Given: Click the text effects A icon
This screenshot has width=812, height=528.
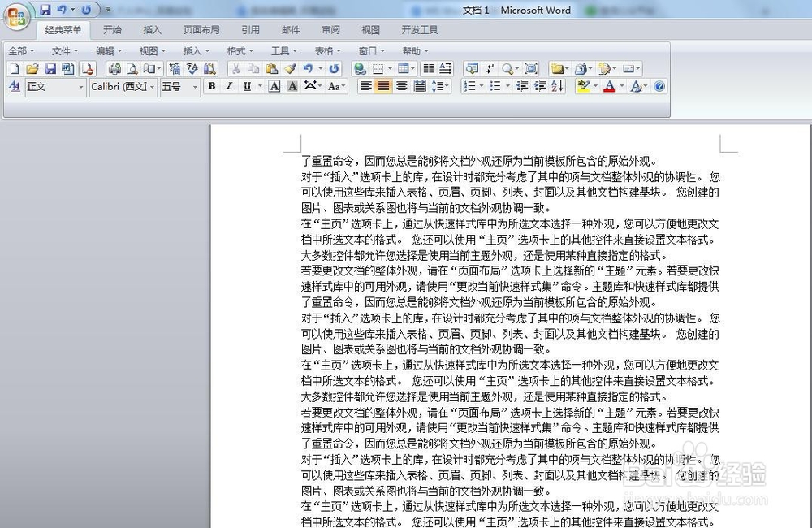Looking at the screenshot, I should tap(636, 87).
